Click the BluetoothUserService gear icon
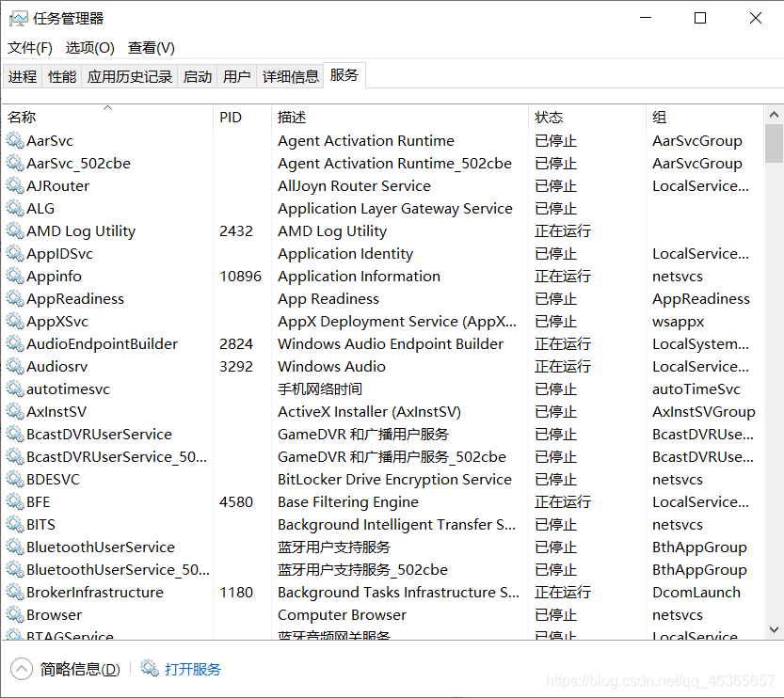This screenshot has width=784, height=698. coord(15,547)
